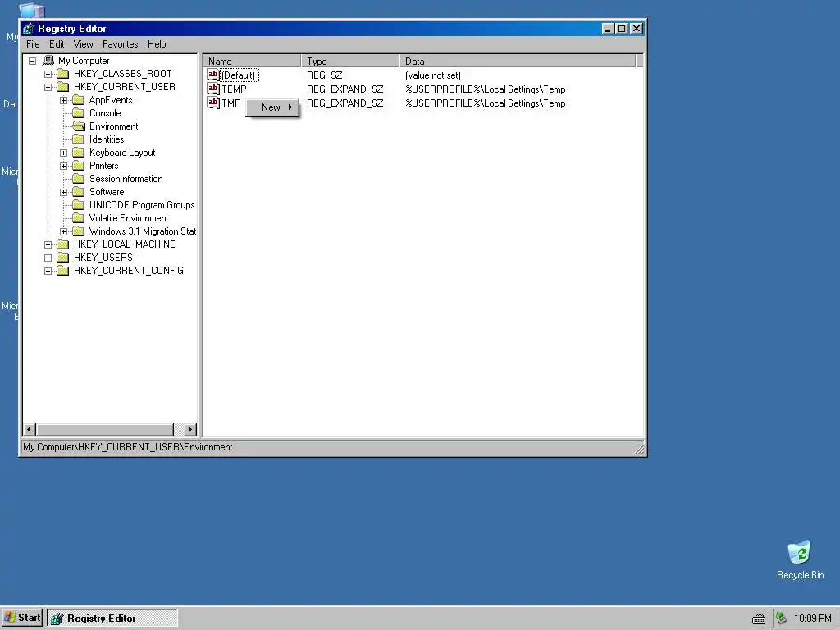840x630 pixels.
Task: Expand the HKEY_LOCAL_MACHINE key
Action: 48,244
